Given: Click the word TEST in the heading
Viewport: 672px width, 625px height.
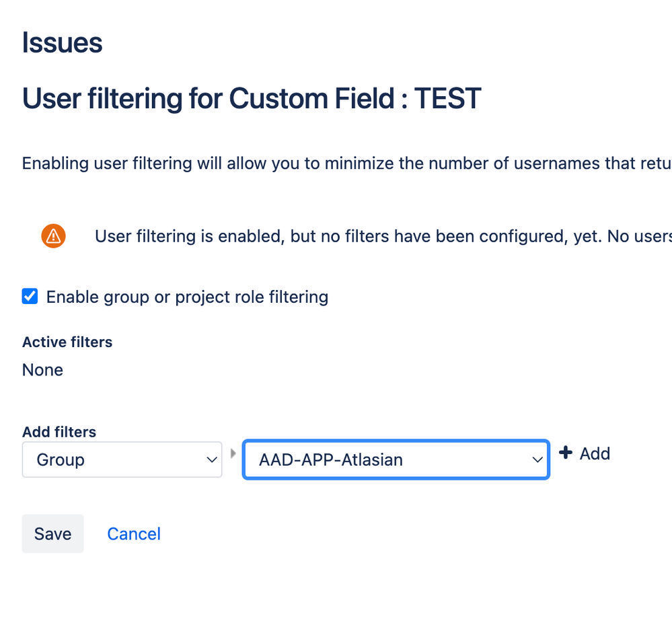Looking at the screenshot, I should point(447,99).
